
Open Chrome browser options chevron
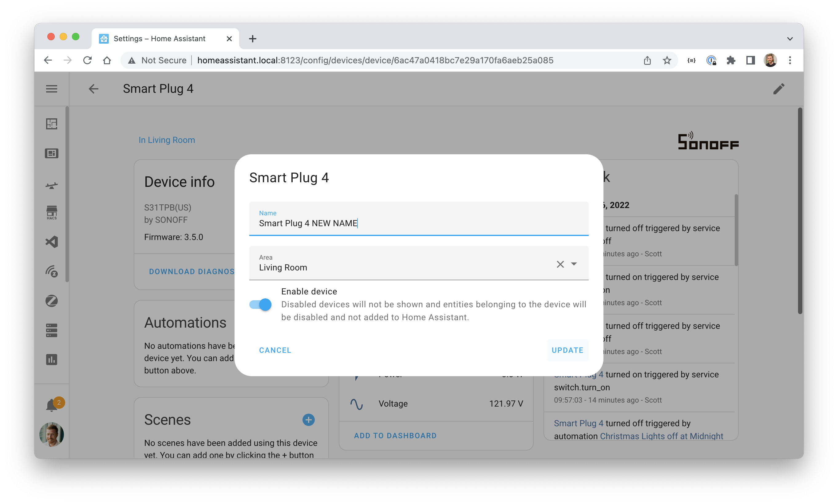click(x=790, y=38)
